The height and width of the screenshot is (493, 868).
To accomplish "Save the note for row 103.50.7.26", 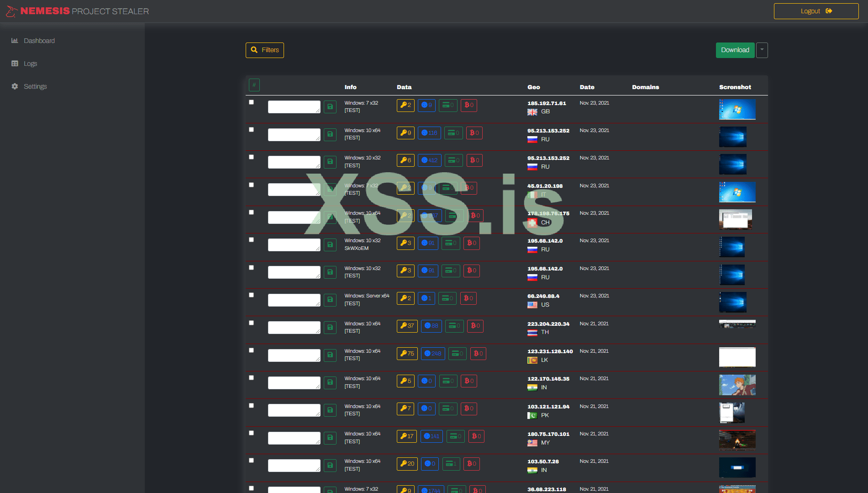I will pos(330,465).
